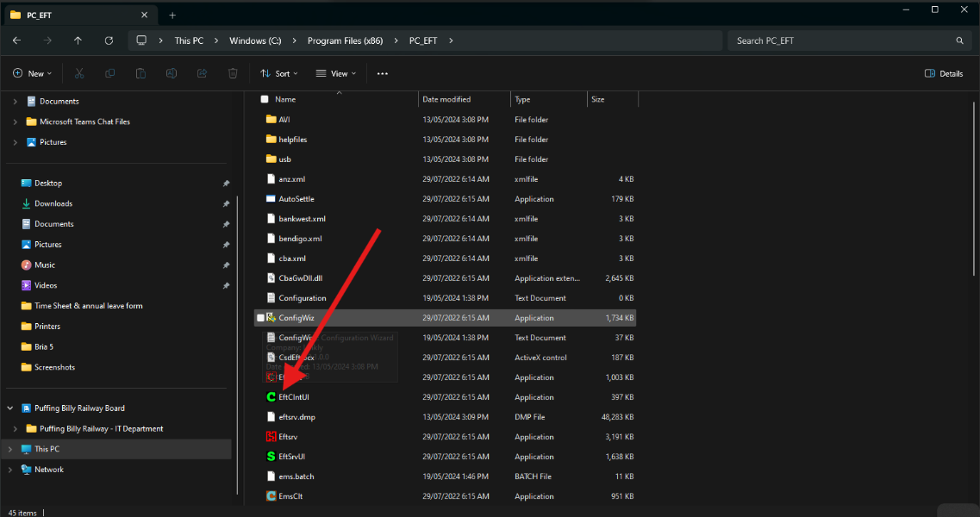Unpin Desktop using its pin icon

pos(226,184)
